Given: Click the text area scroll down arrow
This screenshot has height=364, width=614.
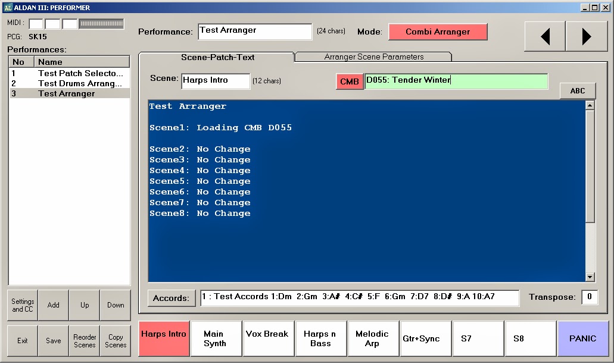Looking at the screenshot, I should coord(590,277).
